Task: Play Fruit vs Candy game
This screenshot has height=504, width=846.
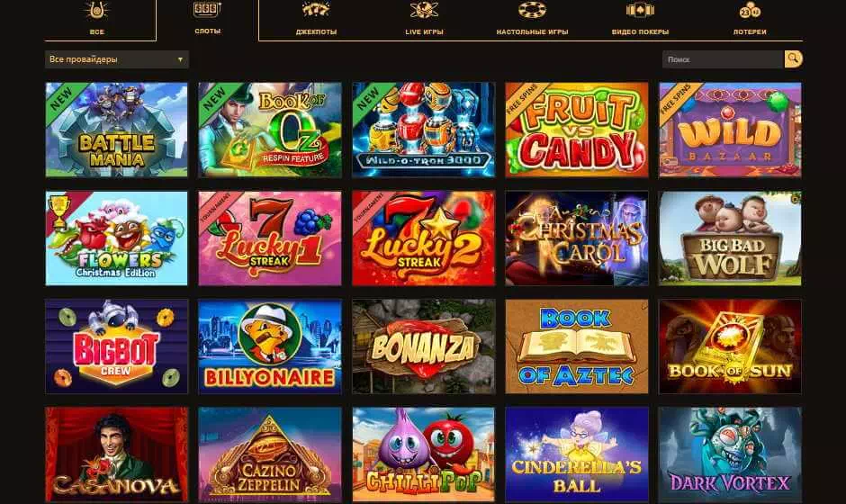Action: point(577,130)
